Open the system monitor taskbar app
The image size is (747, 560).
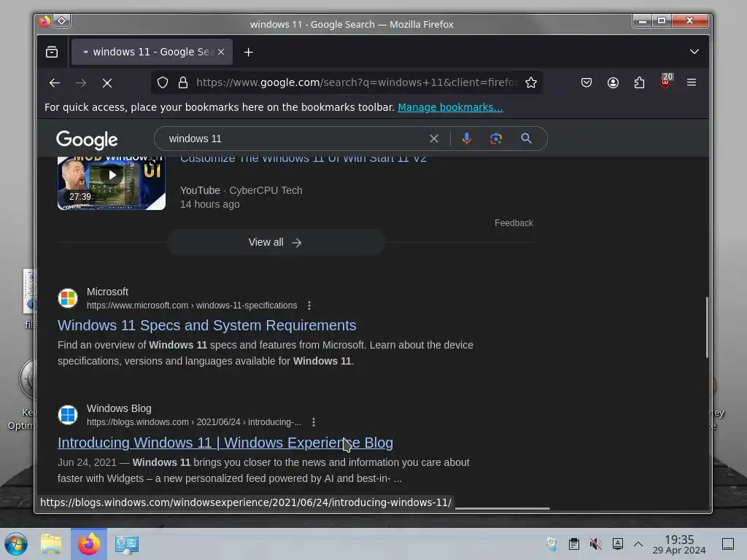coord(127,544)
